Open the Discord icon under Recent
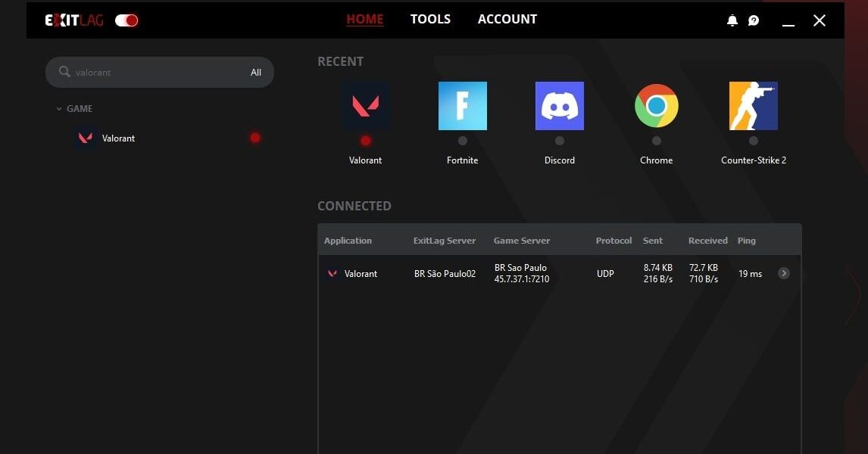This screenshot has height=454, width=868. point(560,106)
